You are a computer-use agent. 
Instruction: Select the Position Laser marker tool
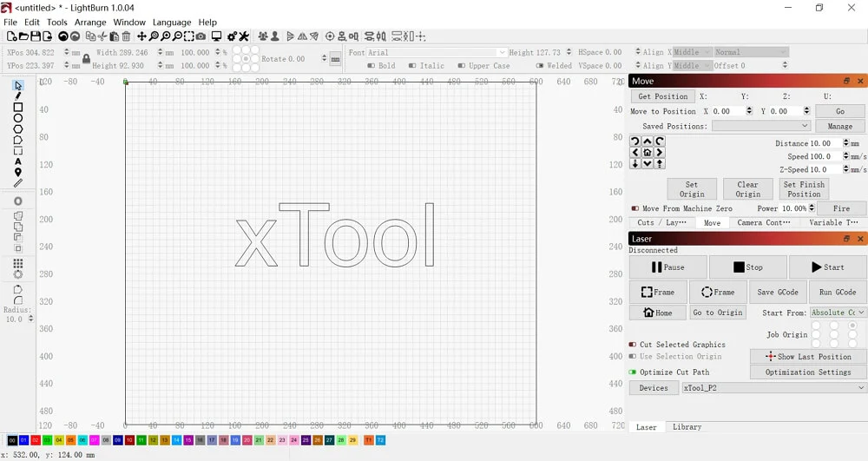18,172
